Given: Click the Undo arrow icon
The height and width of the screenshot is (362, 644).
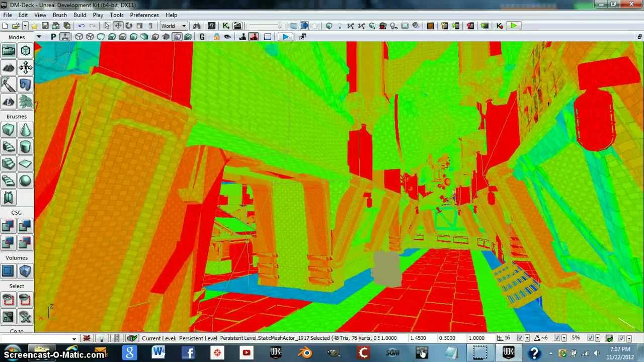Looking at the screenshot, I should 82,26.
